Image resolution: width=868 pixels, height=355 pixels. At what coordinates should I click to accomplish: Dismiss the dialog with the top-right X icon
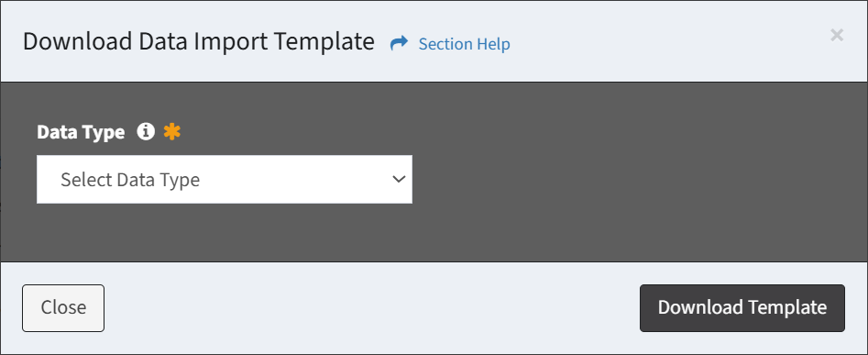coord(837,36)
